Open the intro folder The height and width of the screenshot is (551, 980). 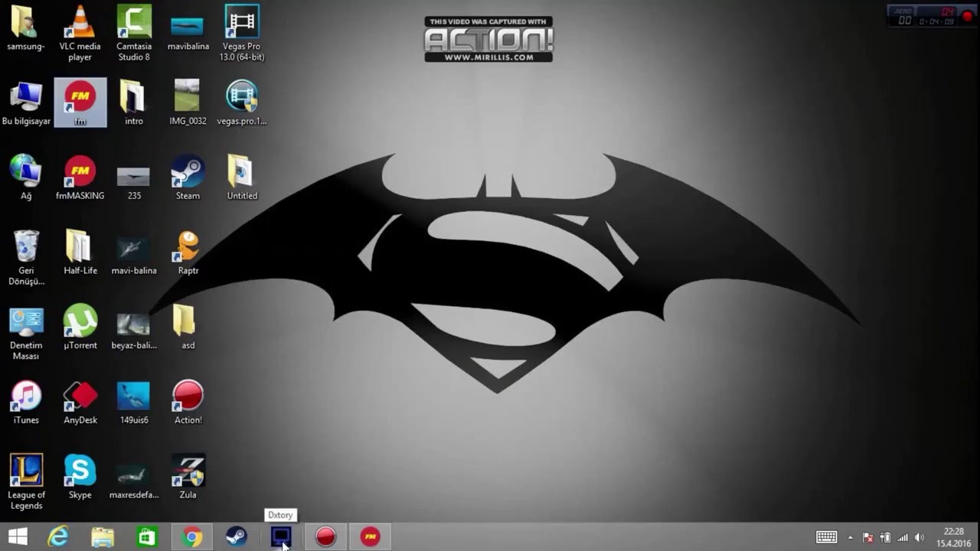134,103
